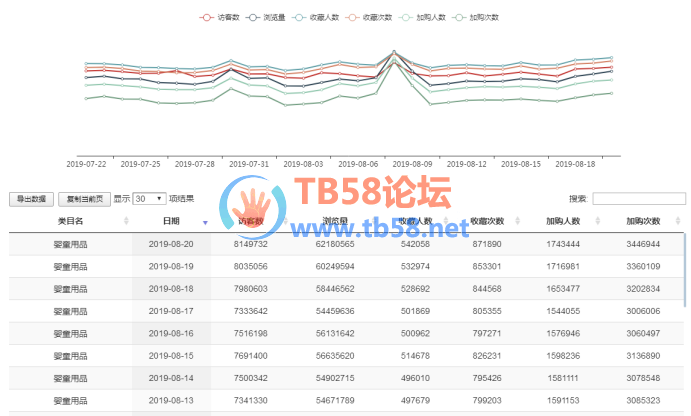Click visitor value 7341330
691x416 pixels.
[x=251, y=401]
